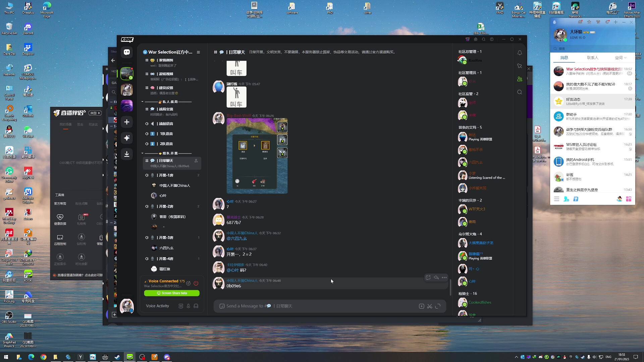Click QQ add friend icon at bottom
This screenshot has width=644, height=362.
coord(566,199)
